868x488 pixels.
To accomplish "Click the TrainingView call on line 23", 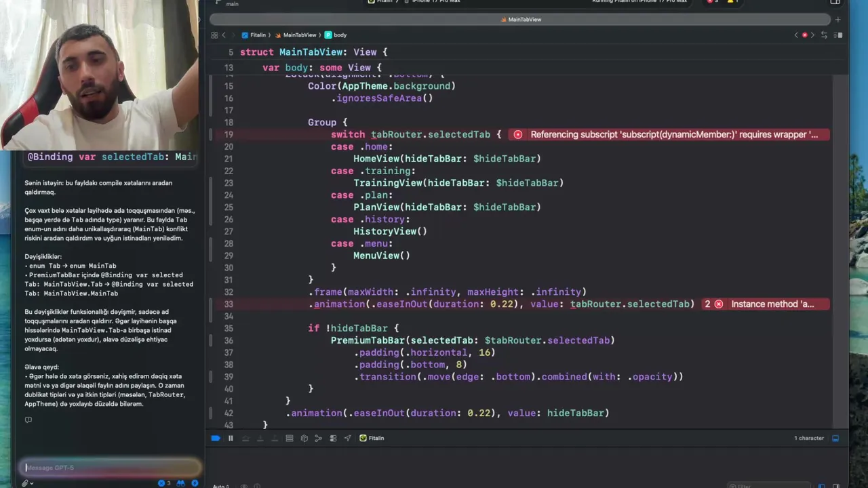I will pyautogui.click(x=458, y=183).
